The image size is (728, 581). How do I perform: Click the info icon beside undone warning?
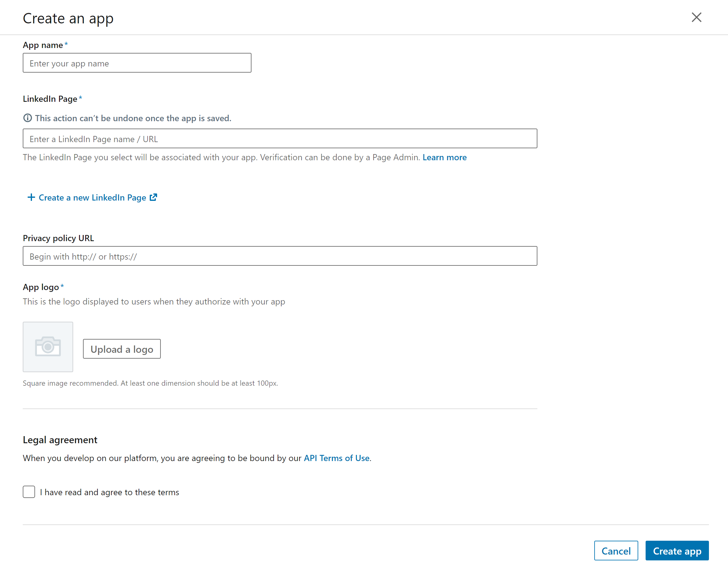[x=27, y=118]
